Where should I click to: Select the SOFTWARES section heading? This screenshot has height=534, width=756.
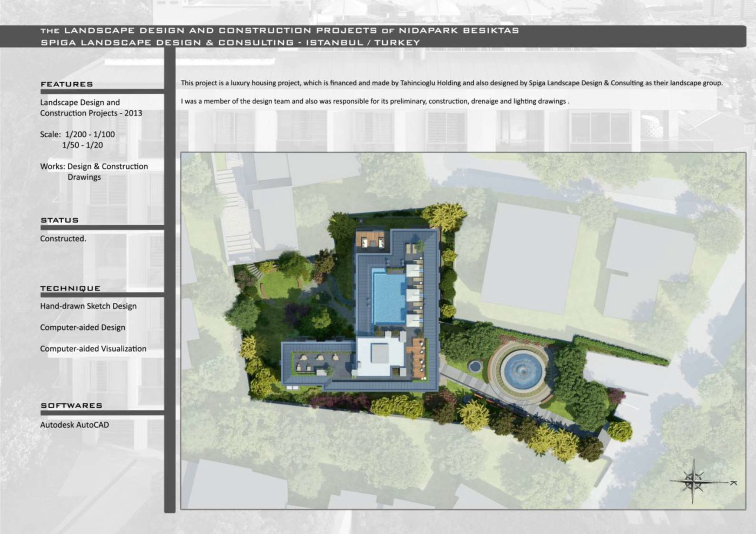point(71,405)
